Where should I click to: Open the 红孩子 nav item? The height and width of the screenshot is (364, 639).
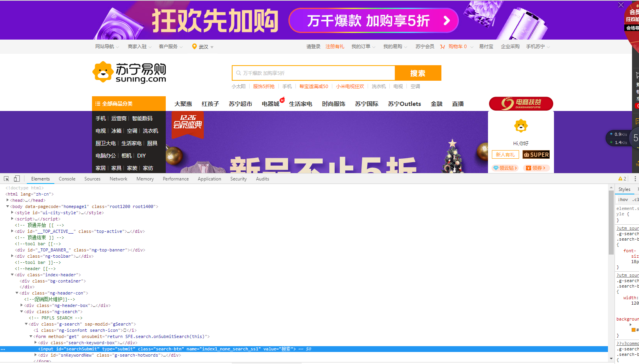(210, 104)
